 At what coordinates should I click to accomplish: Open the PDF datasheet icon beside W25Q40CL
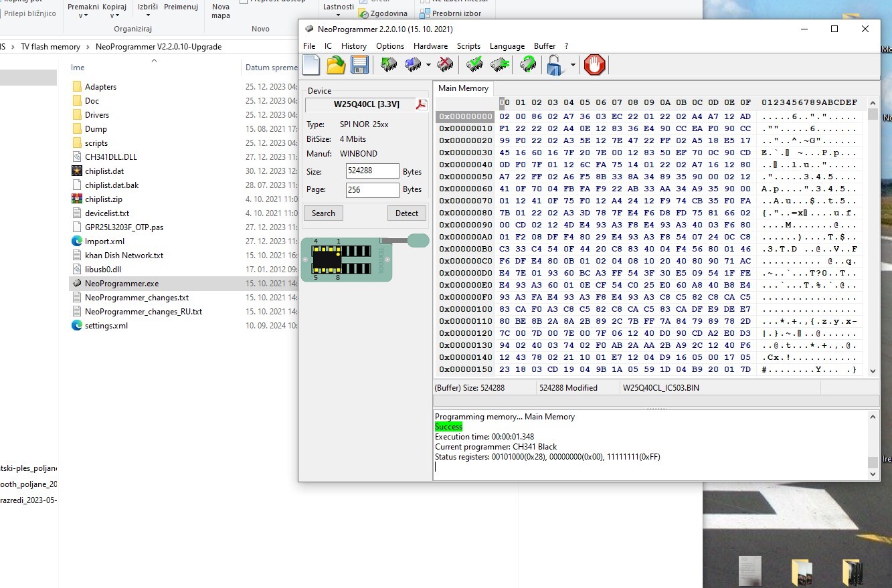[x=422, y=104]
